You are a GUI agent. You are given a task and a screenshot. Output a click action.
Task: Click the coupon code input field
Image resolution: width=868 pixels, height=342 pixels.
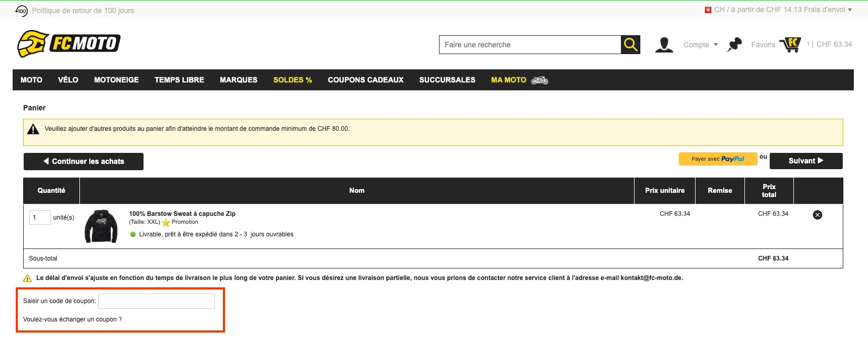tap(157, 301)
